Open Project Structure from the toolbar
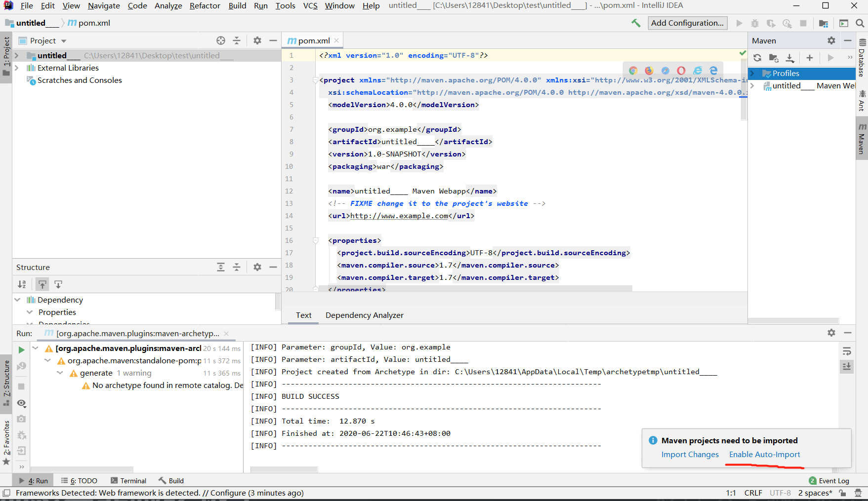The image size is (868, 501). [824, 23]
